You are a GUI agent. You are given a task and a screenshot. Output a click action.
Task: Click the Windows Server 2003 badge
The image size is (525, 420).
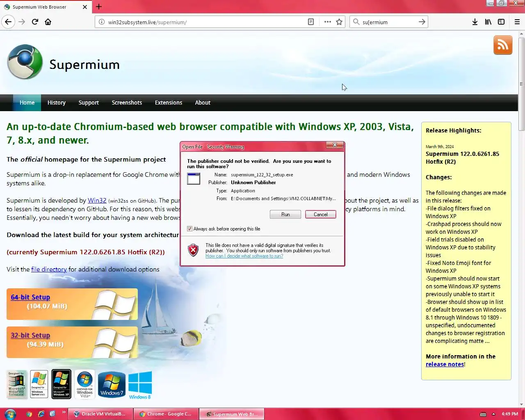point(39,384)
